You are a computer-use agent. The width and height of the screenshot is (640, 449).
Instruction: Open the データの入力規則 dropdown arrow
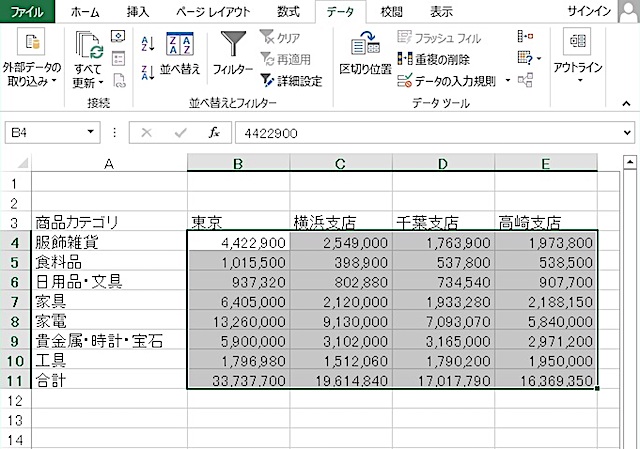click(x=507, y=80)
